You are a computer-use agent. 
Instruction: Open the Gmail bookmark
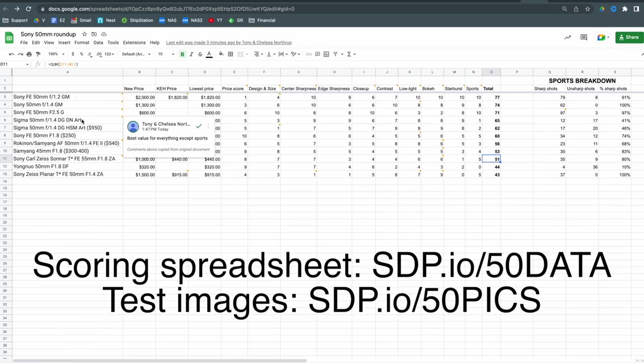[82, 20]
